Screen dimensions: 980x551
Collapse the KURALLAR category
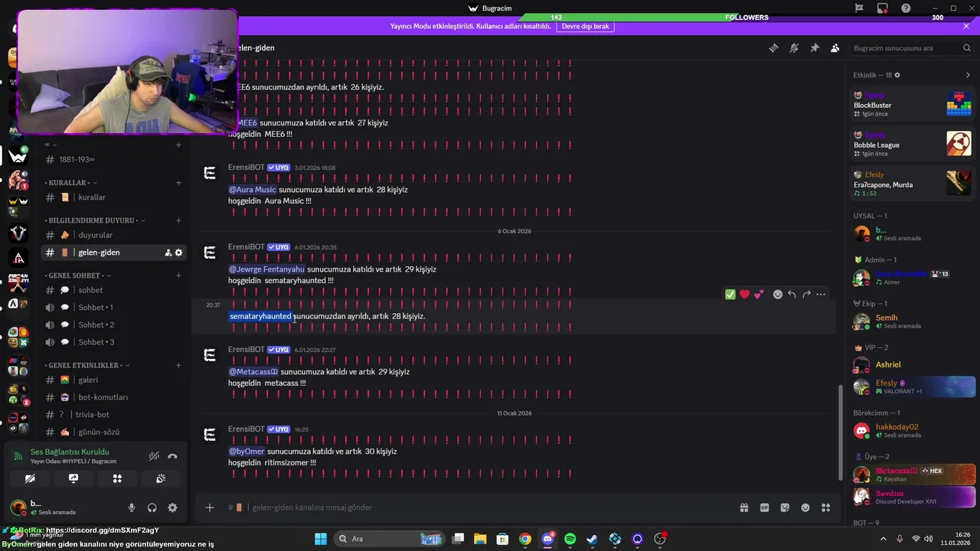70,183
